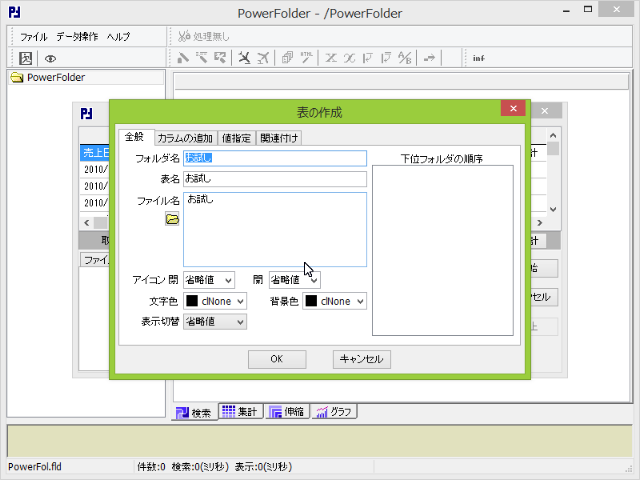Select the highlighted 売上 header cell
Viewport: 640px width, 480px height.
point(96,153)
